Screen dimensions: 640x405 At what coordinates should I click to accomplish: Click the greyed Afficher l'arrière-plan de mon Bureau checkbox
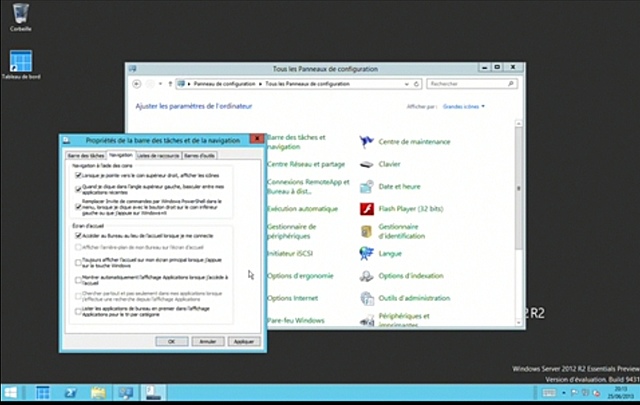click(x=78, y=247)
